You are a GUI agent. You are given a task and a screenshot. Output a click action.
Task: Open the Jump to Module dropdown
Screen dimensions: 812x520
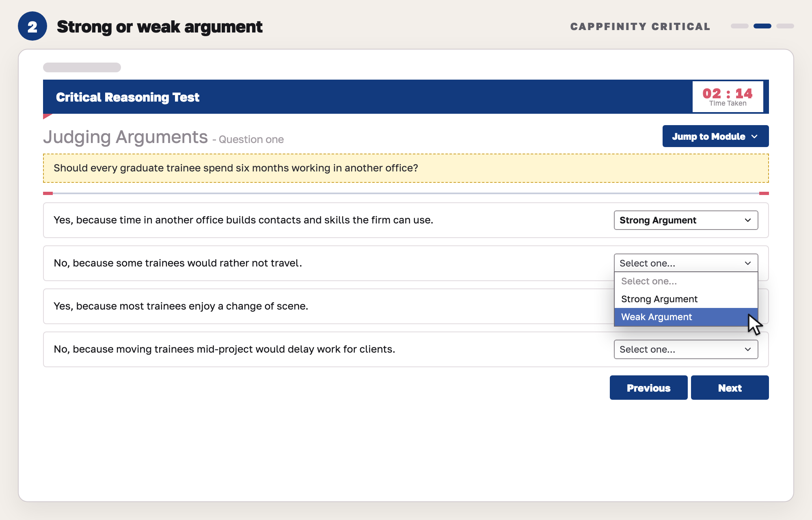715,136
